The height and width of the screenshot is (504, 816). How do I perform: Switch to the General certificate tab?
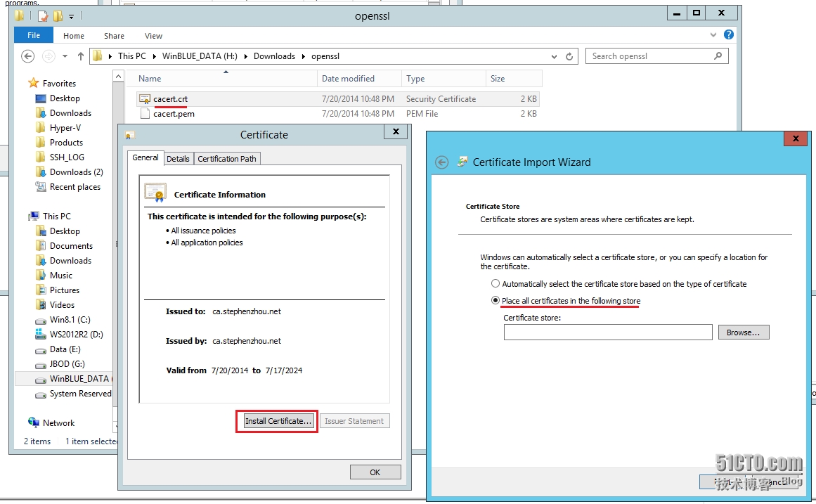[145, 157]
